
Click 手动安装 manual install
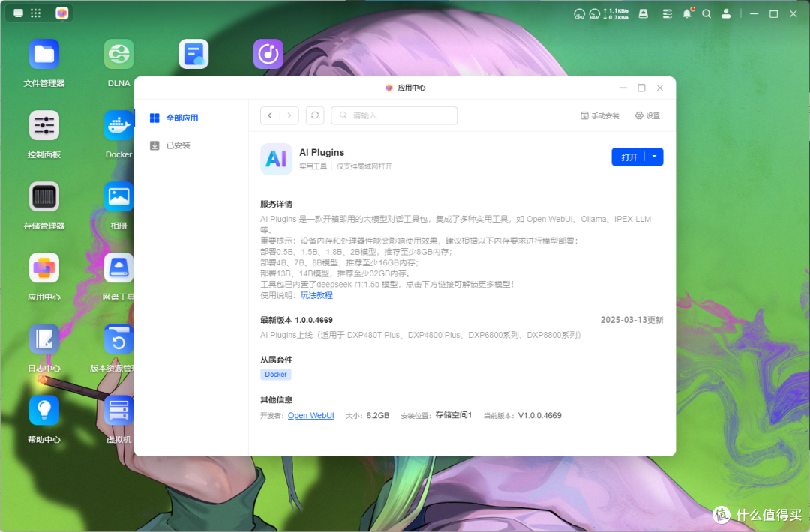(600, 115)
